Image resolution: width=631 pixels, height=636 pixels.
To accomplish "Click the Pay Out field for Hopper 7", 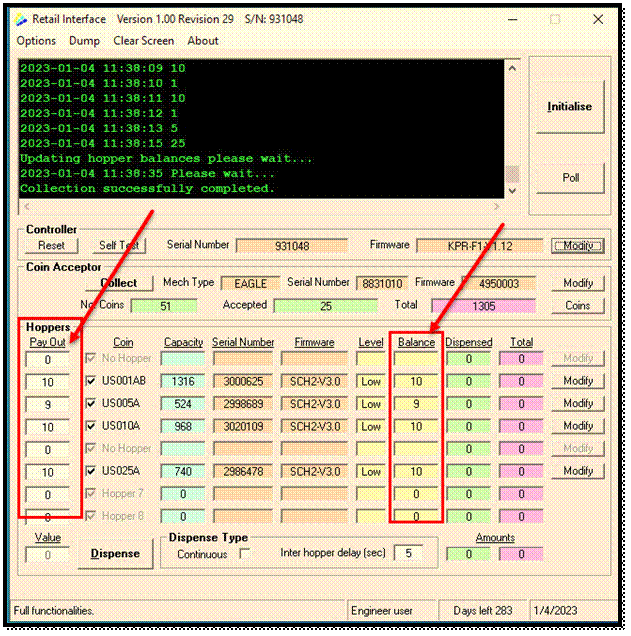I will click(48, 495).
